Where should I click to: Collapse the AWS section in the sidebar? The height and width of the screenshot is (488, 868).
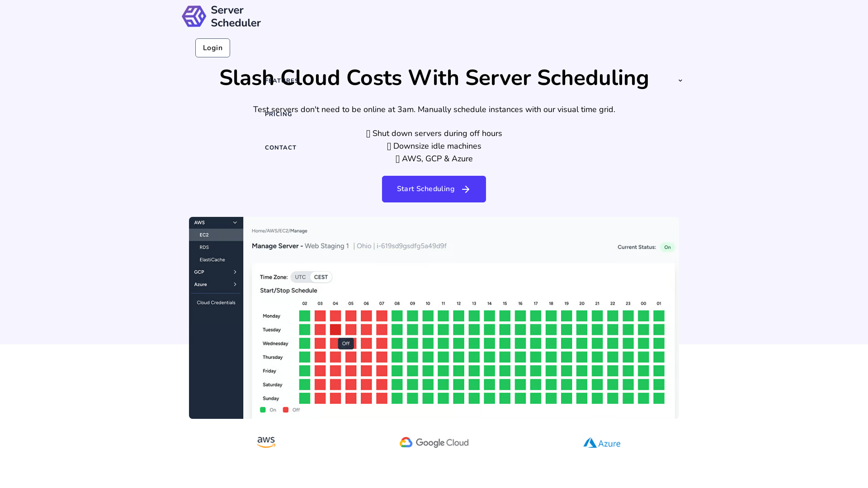(235, 222)
